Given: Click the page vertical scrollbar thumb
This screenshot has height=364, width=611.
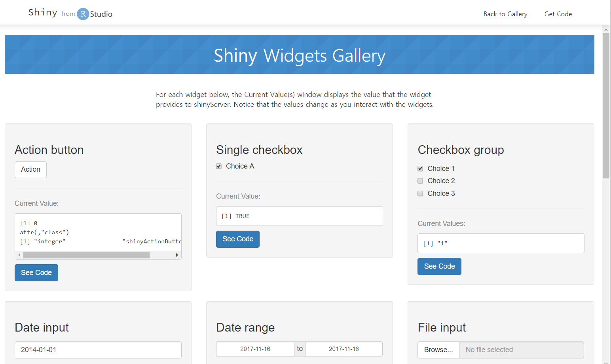Looking at the screenshot, I should click(x=606, y=106).
